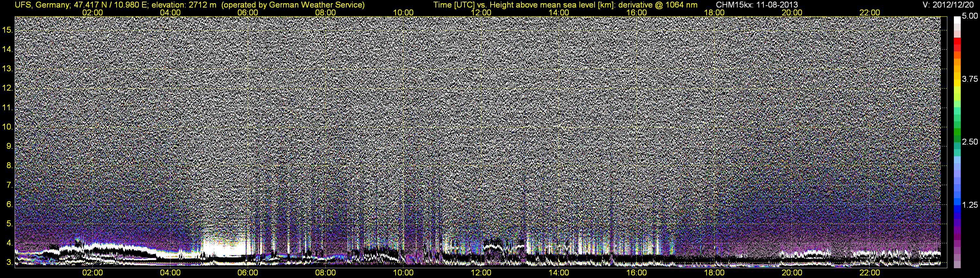
Task: Click the 18:00 label on the upper time axis
Action: pos(714,12)
